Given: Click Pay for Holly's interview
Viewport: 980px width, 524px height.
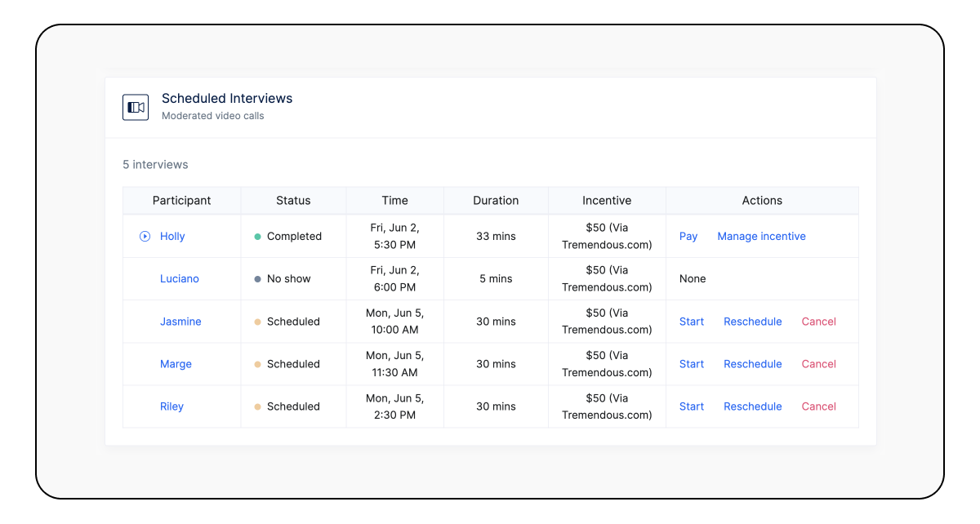Looking at the screenshot, I should point(688,237).
